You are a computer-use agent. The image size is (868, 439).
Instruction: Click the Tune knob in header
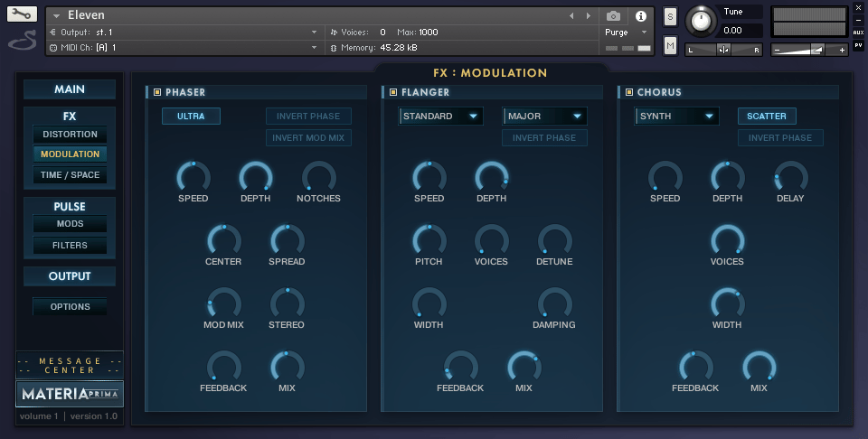[699, 21]
